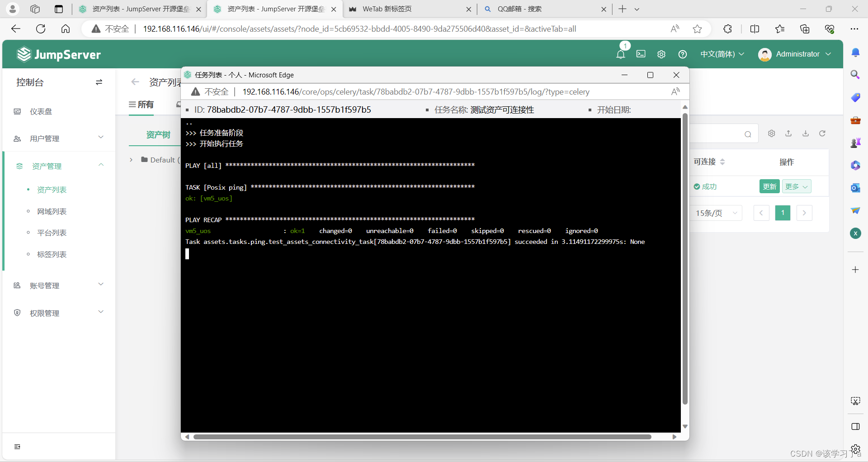The width and height of the screenshot is (868, 462).
Task: Go to previous page in pagination
Action: [x=761, y=213]
